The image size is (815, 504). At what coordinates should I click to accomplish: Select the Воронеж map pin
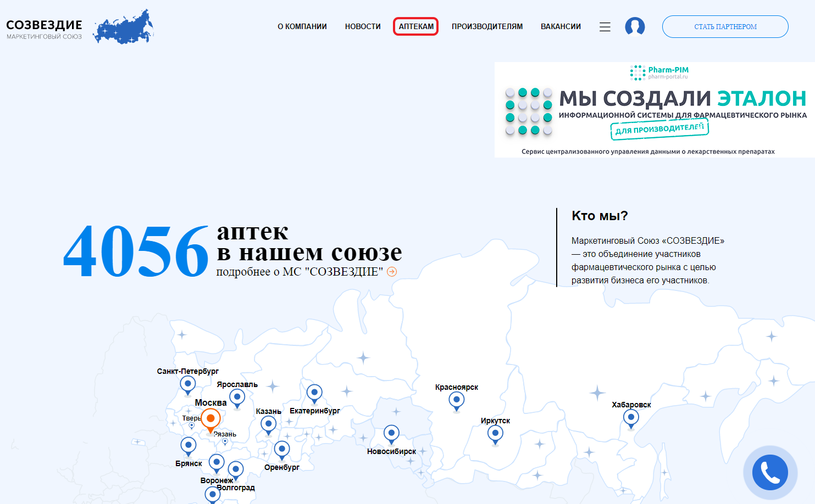pos(217,464)
